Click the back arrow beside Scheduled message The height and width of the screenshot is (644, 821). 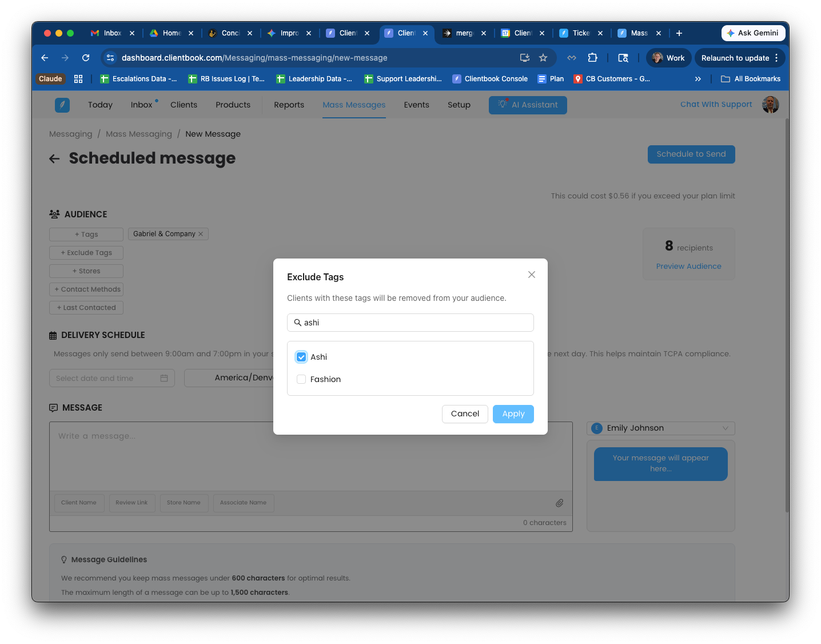(54, 158)
